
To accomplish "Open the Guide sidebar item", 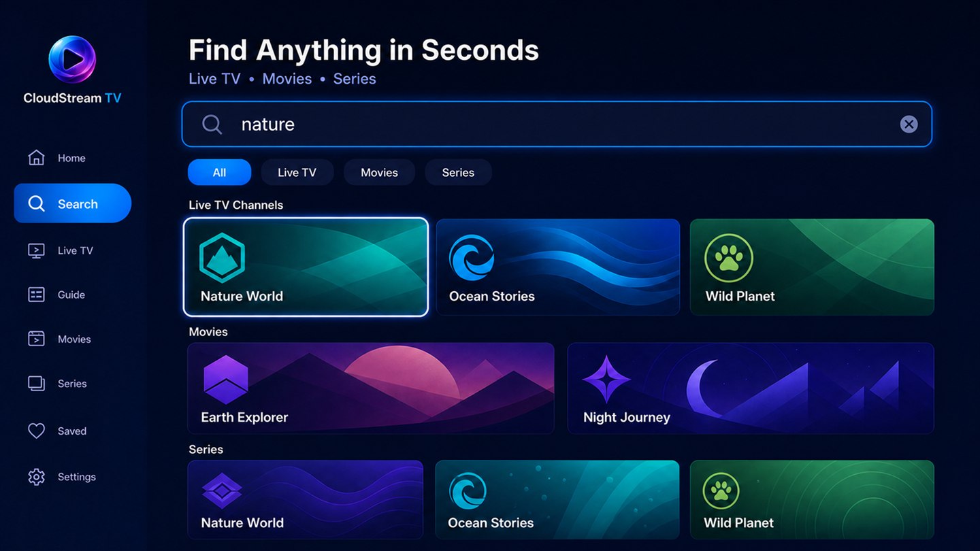I will tap(72, 295).
